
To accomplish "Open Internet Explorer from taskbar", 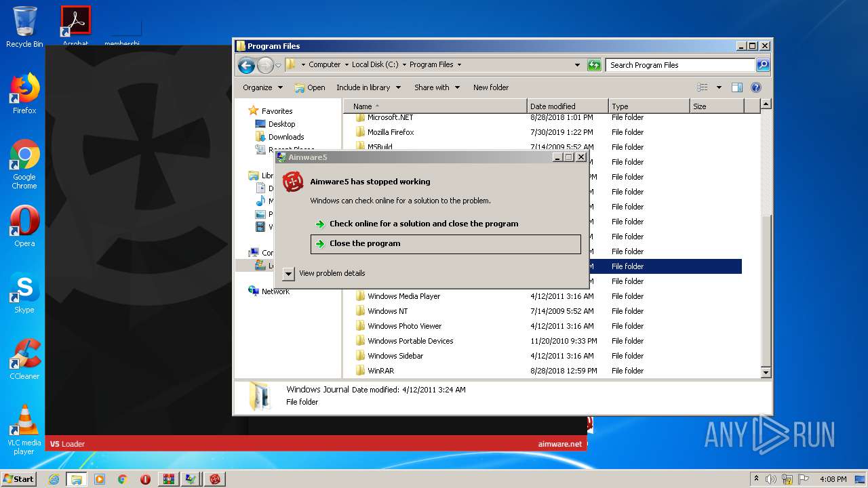I will (54, 479).
